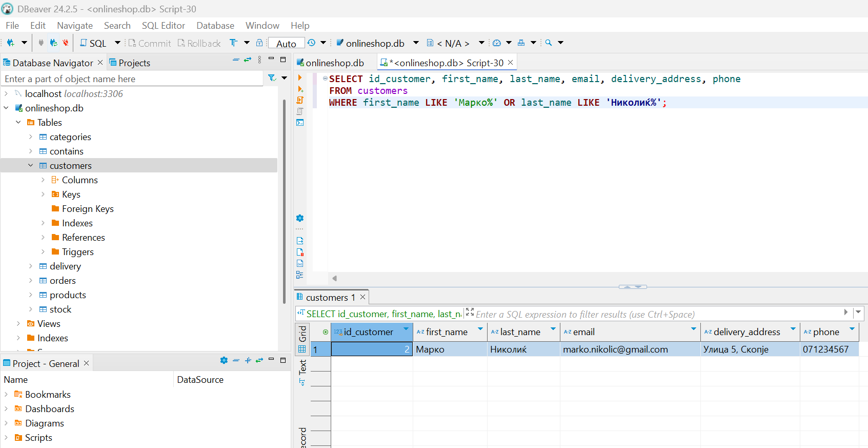
Task: Open onlineshop.db active connection dropdown
Action: [376, 43]
